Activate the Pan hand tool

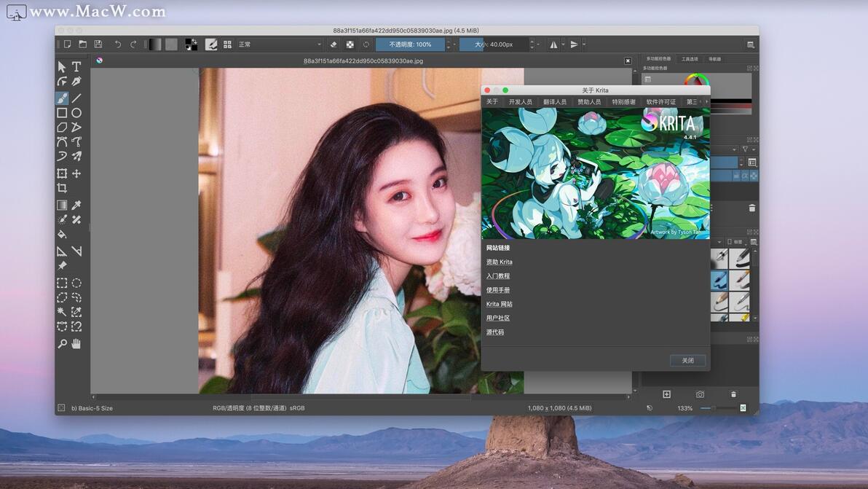(76, 344)
